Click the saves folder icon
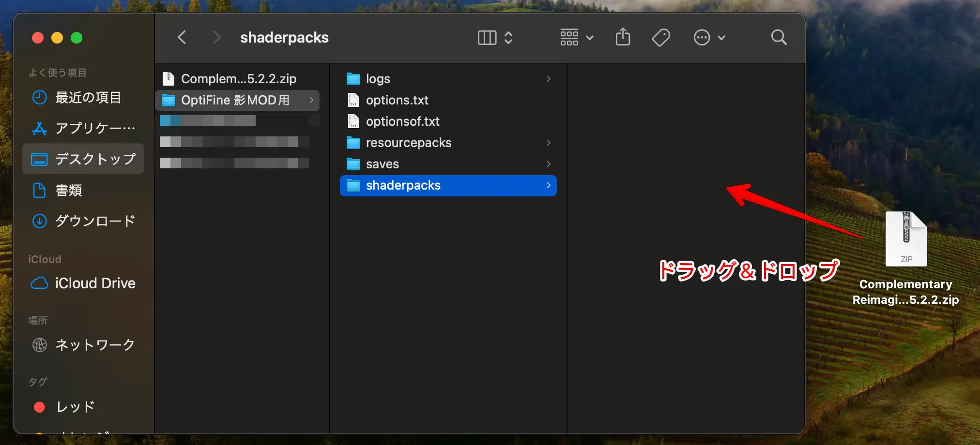The width and height of the screenshot is (980, 445). pos(353,164)
